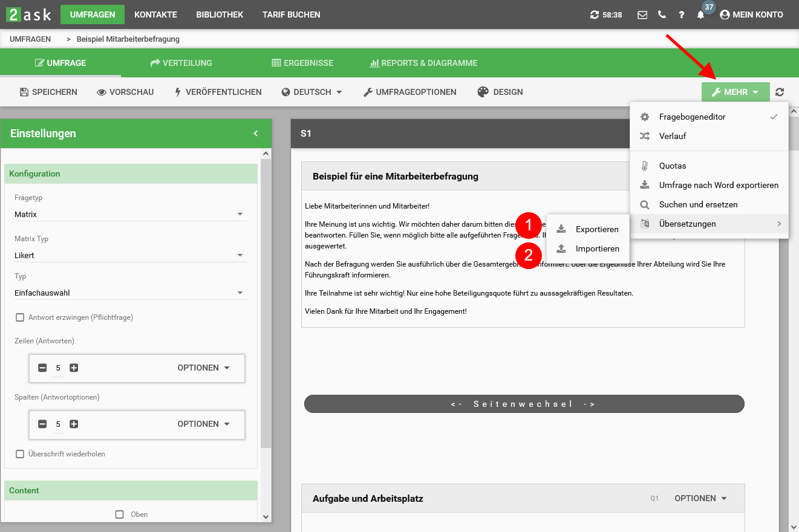Click Importieren in the translations submenu

pos(588,248)
